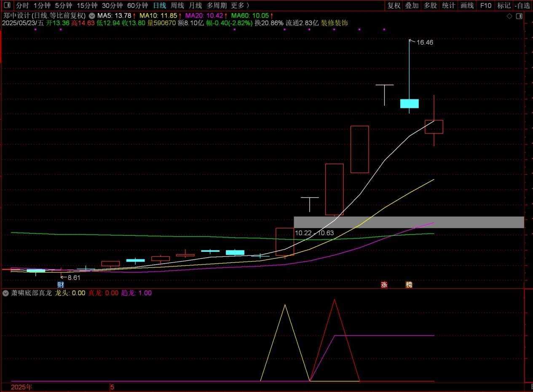Toggle the right side panel icon
The image size is (533, 392).
tap(519, 16)
